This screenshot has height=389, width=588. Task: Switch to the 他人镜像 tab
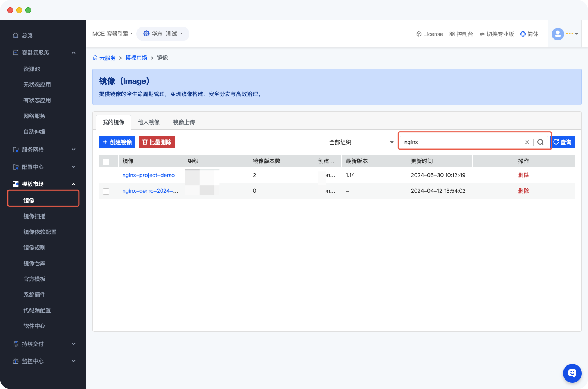coord(149,122)
